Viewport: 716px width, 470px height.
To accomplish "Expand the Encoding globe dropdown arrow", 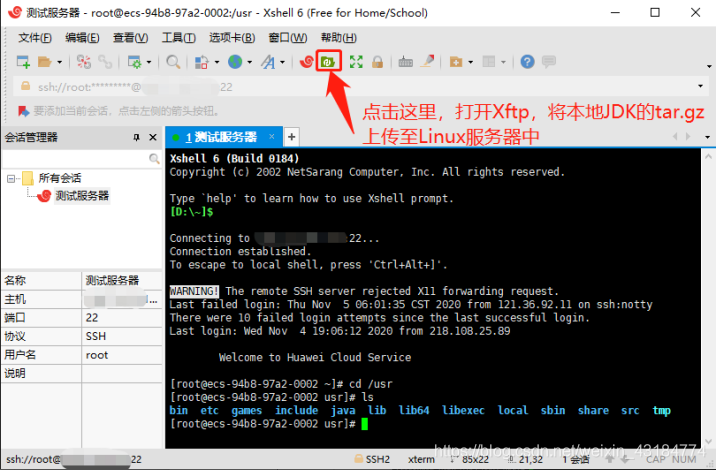I will pyautogui.click(x=250, y=62).
